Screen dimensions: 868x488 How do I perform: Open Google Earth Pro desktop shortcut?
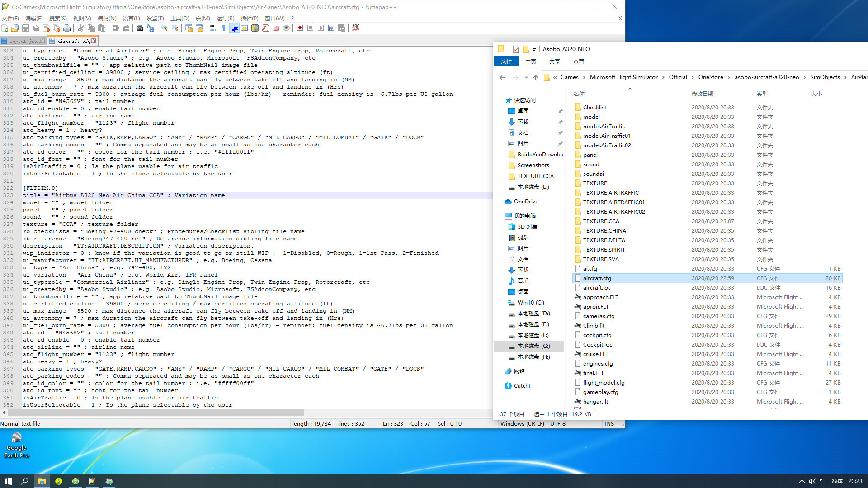[17, 445]
